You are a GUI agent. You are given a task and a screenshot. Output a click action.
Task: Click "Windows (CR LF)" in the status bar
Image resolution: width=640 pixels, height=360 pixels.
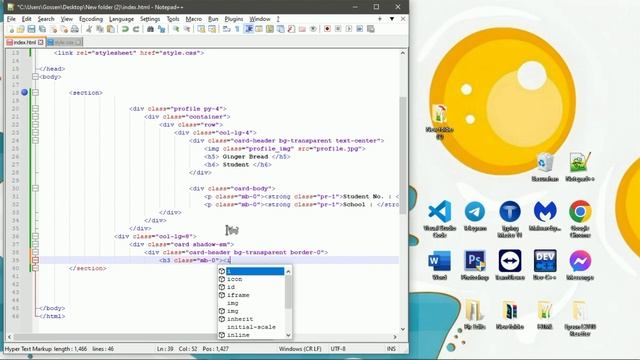(300, 349)
